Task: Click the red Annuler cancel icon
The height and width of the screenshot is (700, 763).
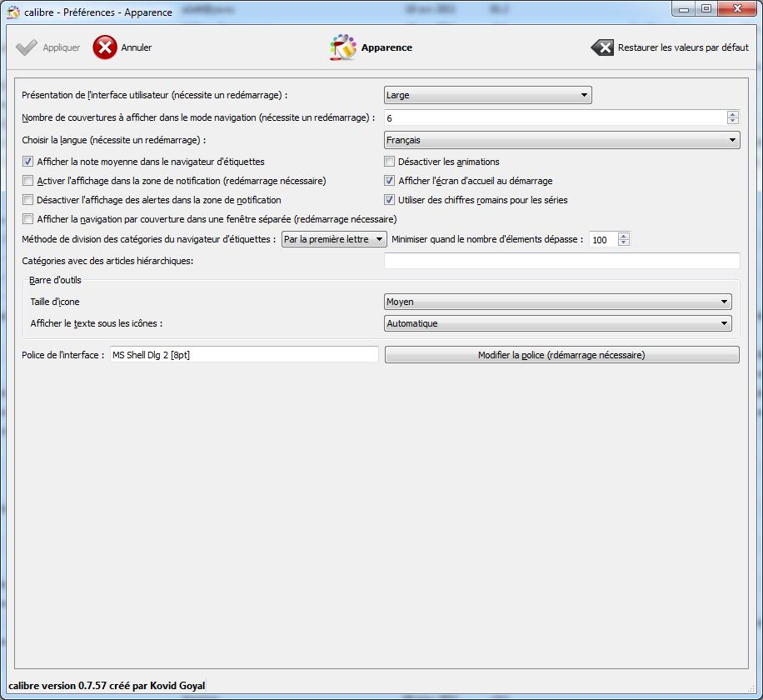Action: click(105, 47)
